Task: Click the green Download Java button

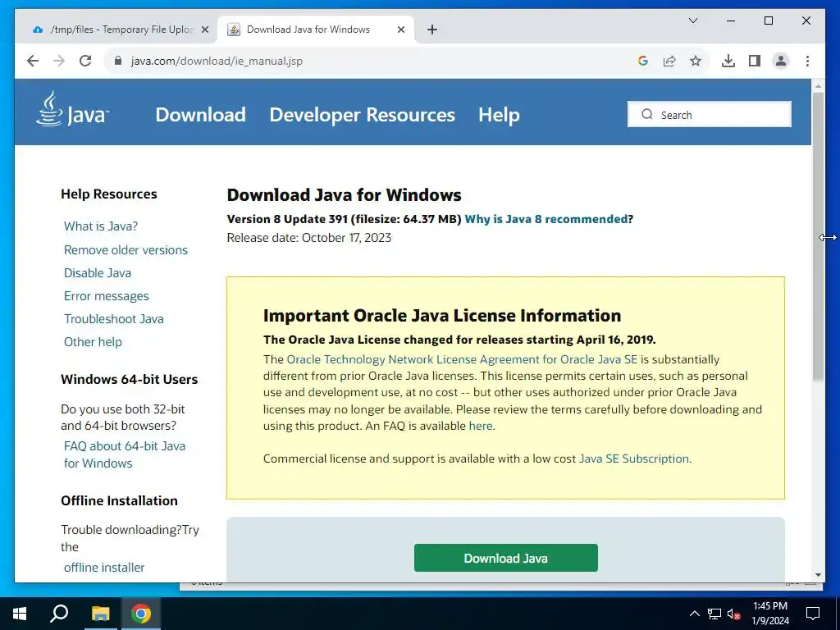Action: click(505, 558)
